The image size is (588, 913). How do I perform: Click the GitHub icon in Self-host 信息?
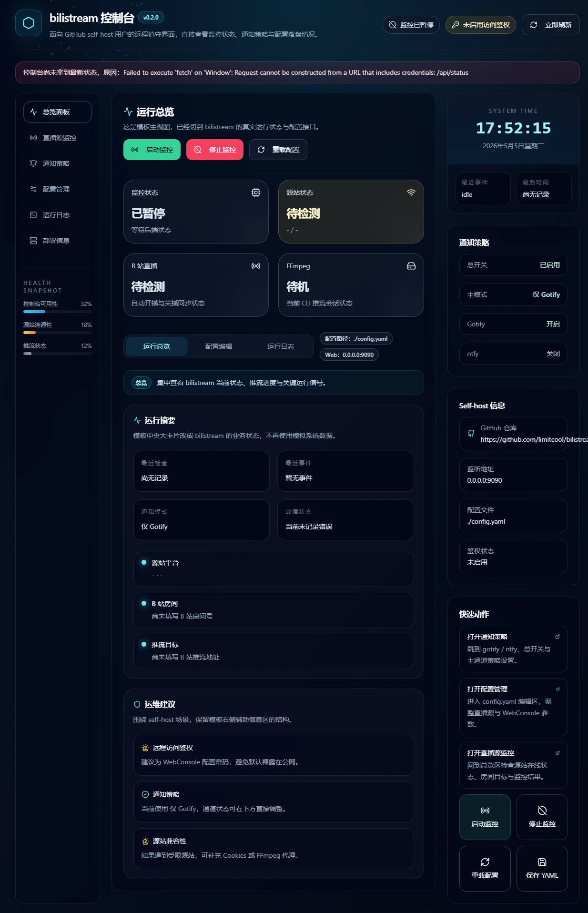[471, 434]
